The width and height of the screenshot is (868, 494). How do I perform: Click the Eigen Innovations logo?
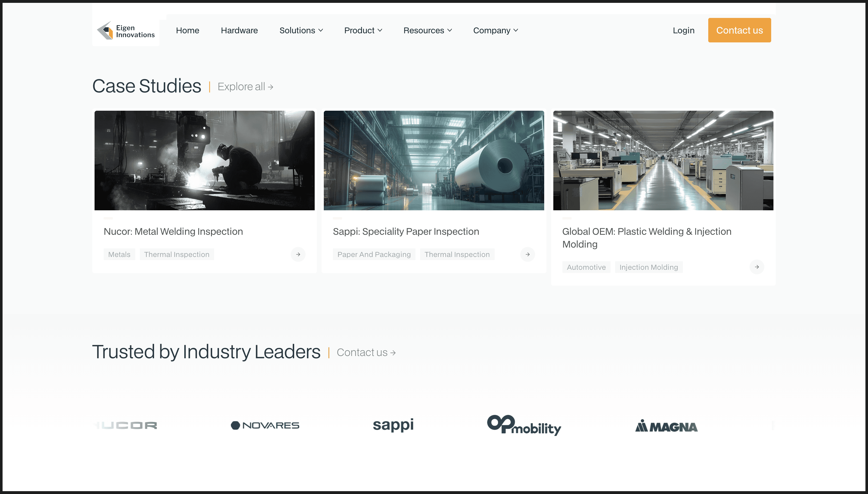pyautogui.click(x=126, y=31)
